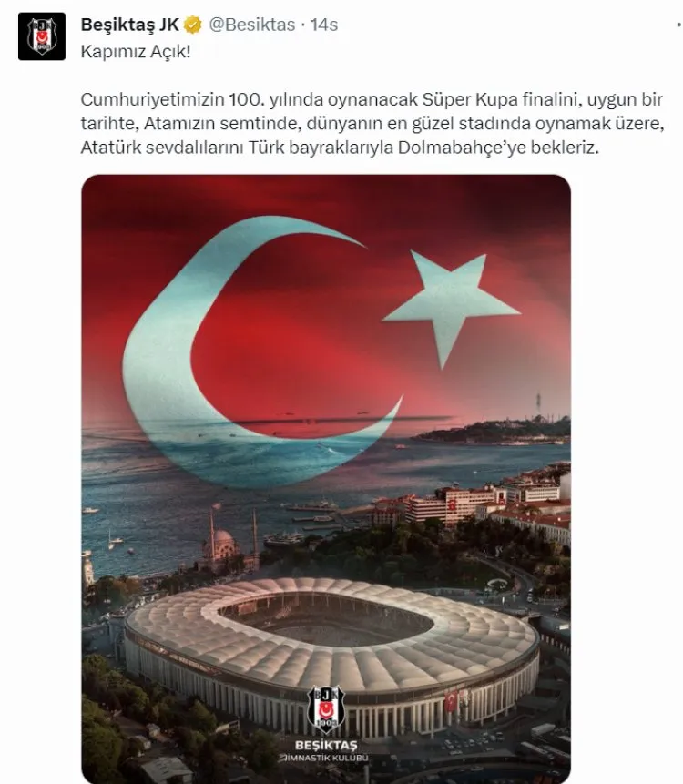Open the attached Turkish flag stadium image
The image size is (683, 784).
326,479
